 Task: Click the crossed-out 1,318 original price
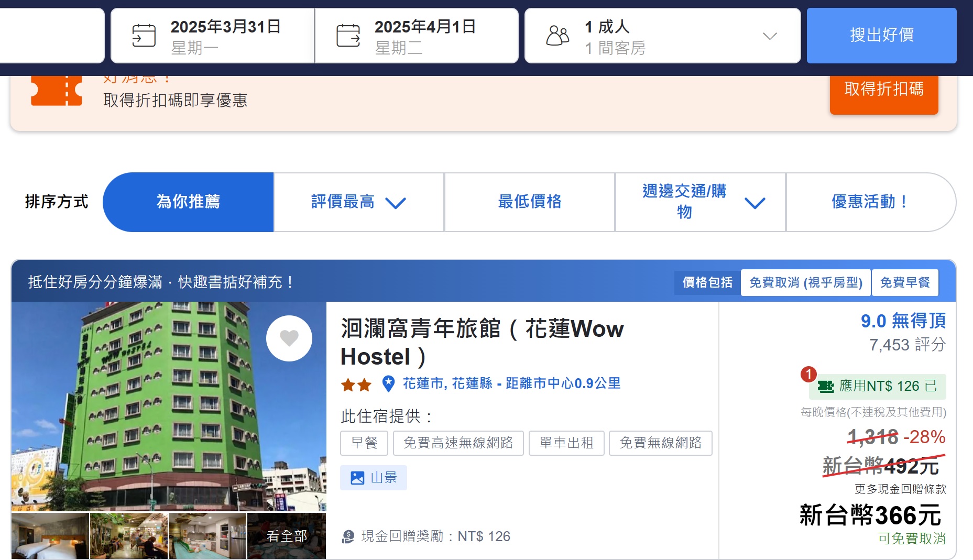[873, 437]
